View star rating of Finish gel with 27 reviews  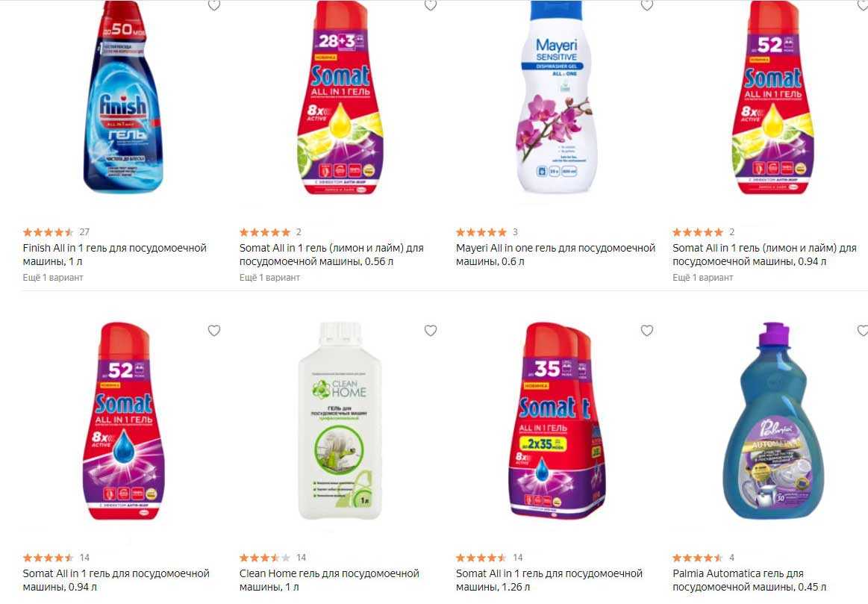click(49, 232)
